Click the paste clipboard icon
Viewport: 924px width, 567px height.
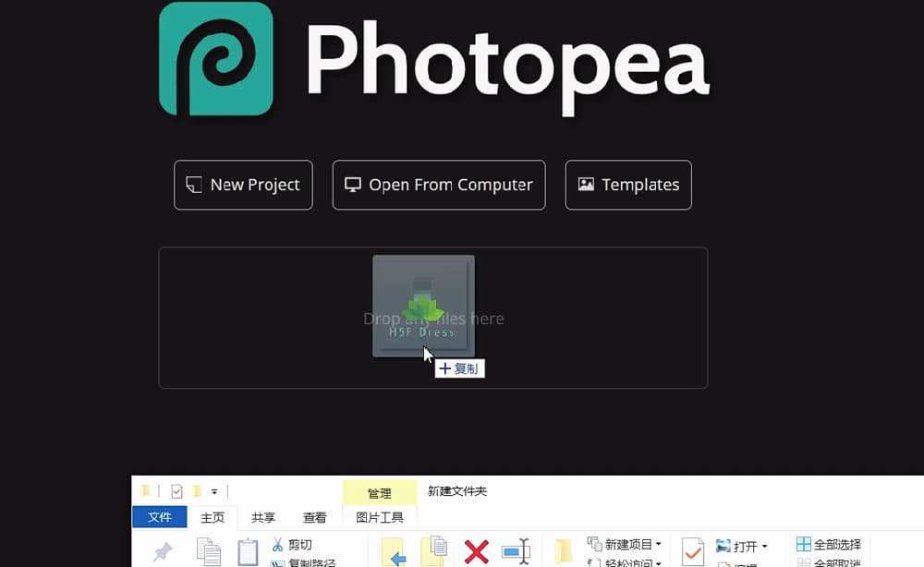coord(248,552)
